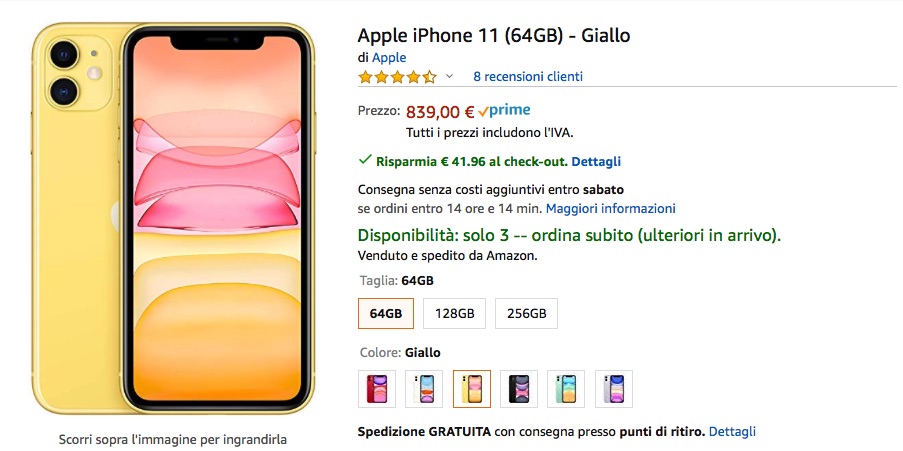Image resolution: width=903 pixels, height=451 pixels.
Task: Select the red iPhone color swatch
Action: (x=377, y=389)
